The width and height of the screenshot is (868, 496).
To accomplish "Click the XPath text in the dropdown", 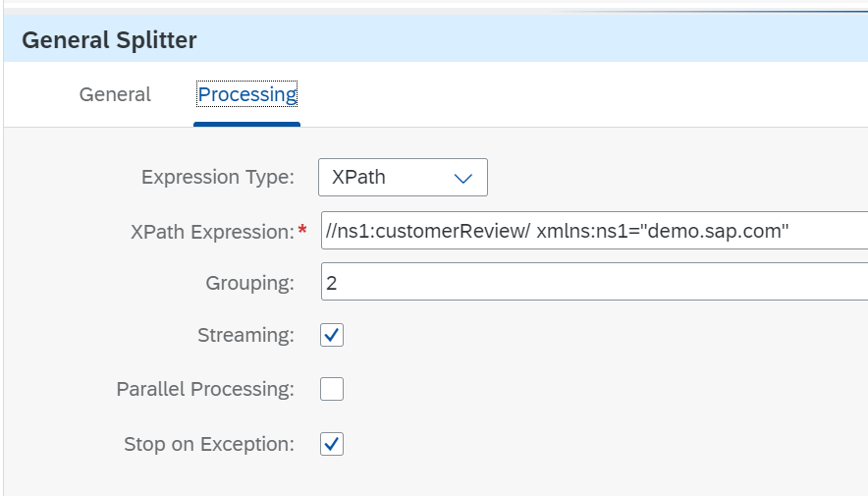I will click(358, 177).
